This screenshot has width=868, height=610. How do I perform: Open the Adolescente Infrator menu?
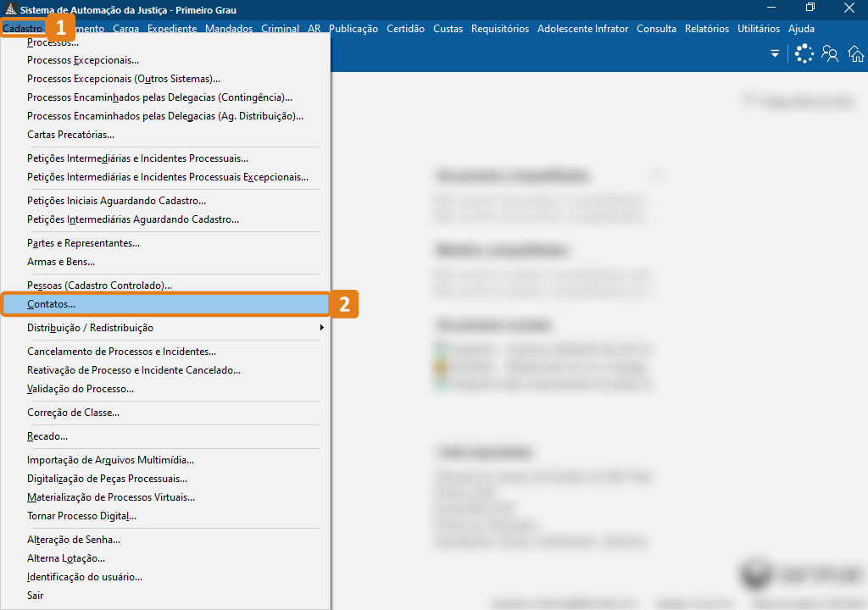click(x=582, y=29)
